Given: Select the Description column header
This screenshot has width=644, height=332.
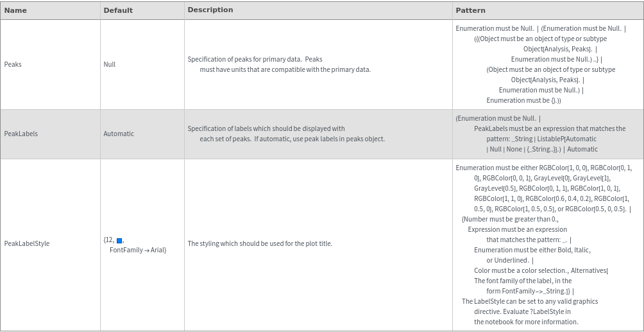Looking at the screenshot, I should pos(210,10).
